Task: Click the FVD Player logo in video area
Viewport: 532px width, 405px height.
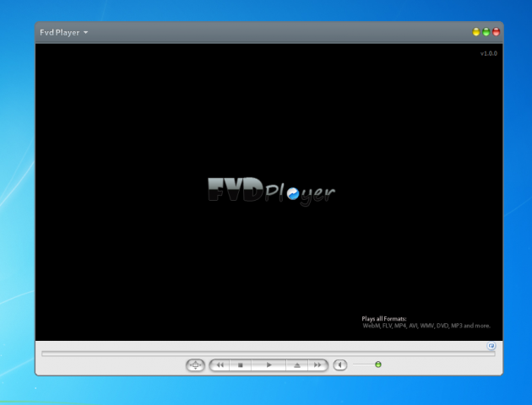Action: (271, 192)
